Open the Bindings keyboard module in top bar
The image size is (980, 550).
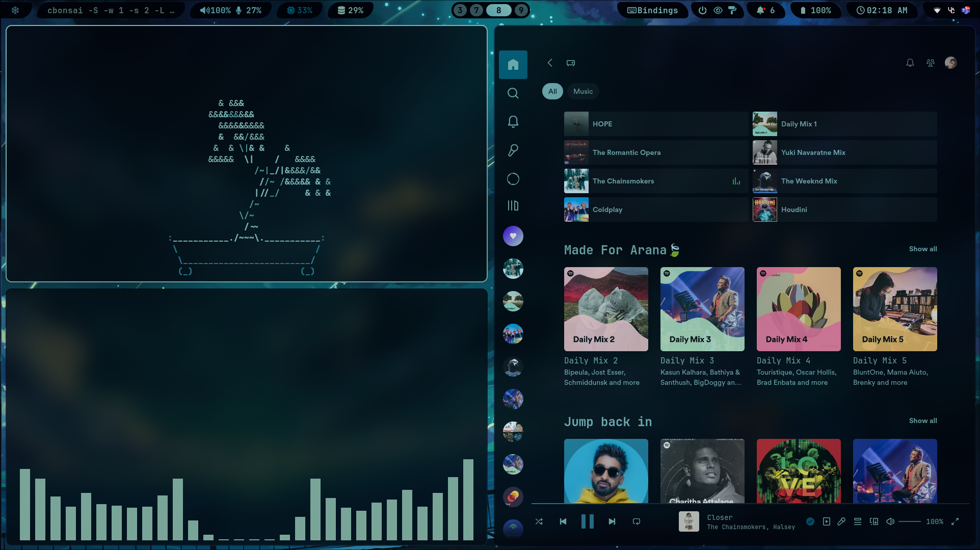click(652, 10)
